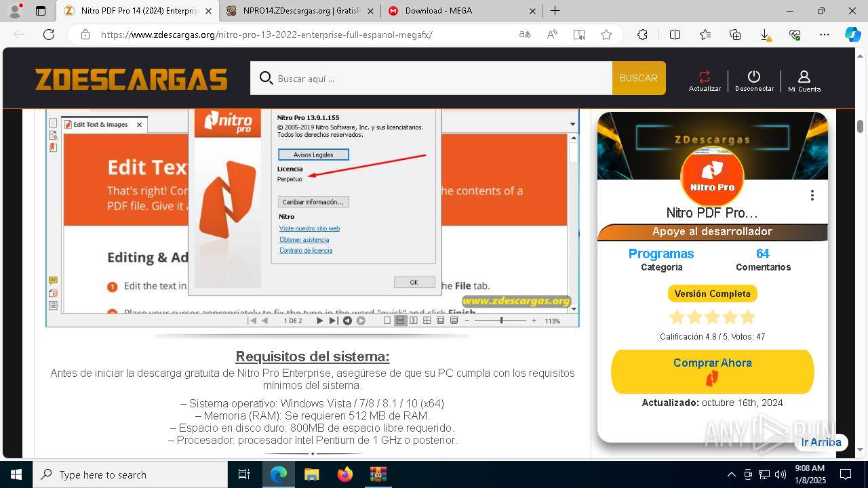Viewport: 868px width, 488px height.
Task: Open WinRAR from the taskbar
Action: click(x=378, y=474)
